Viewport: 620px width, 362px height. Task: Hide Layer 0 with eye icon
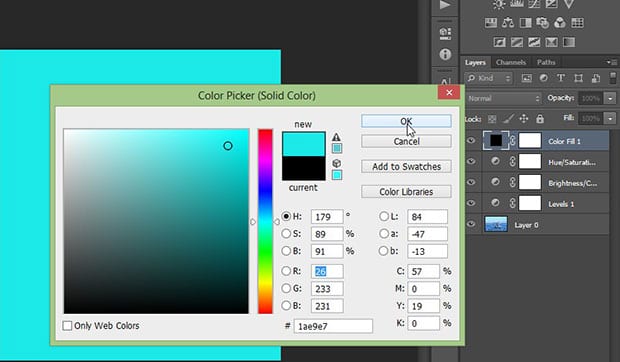coord(471,224)
